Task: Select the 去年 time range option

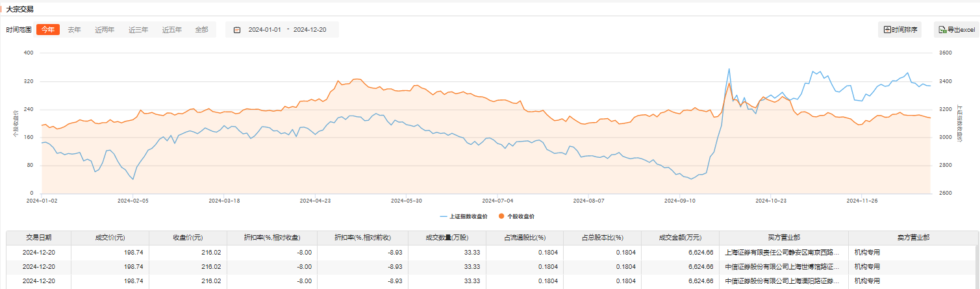Action: pos(75,30)
